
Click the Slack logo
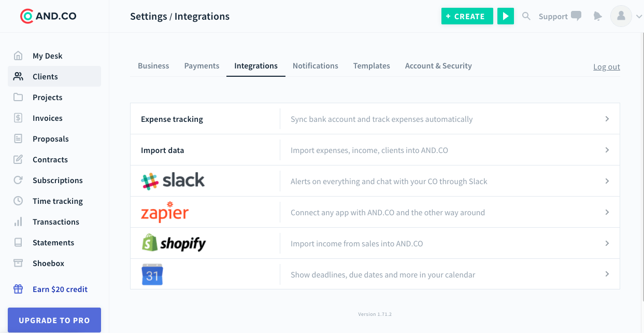click(x=173, y=181)
